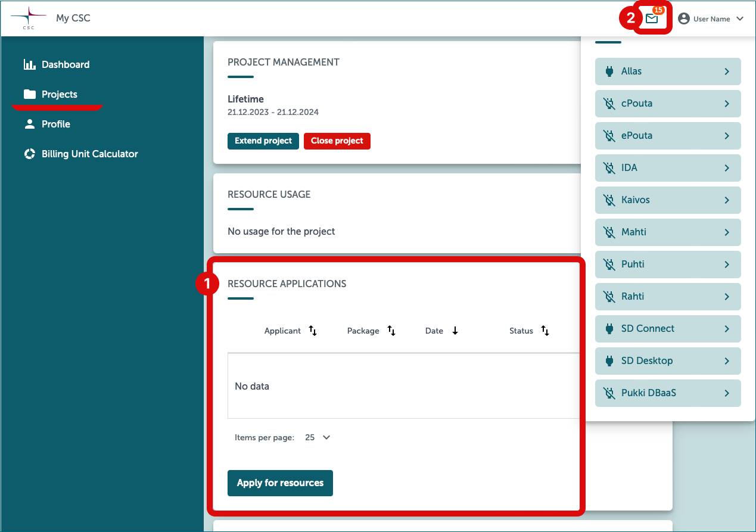Open the Pukki DBaaS service entry
The width and height of the screenshot is (756, 532).
pos(668,393)
